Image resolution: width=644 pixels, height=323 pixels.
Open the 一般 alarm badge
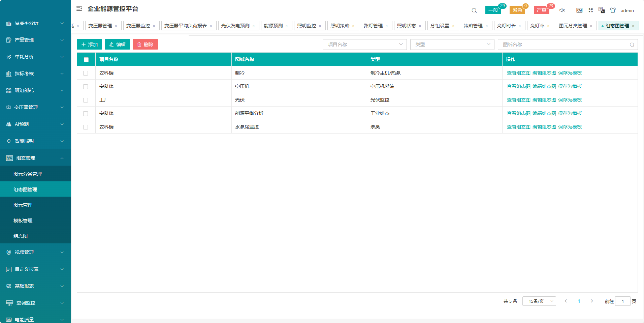(x=493, y=10)
